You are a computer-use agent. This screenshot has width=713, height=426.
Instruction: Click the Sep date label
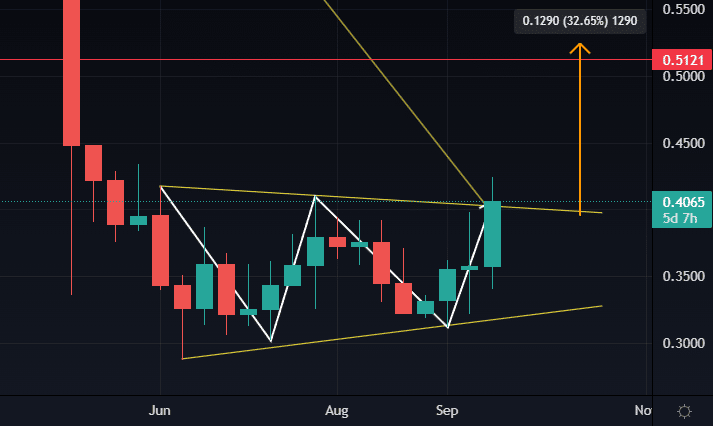[x=447, y=411]
